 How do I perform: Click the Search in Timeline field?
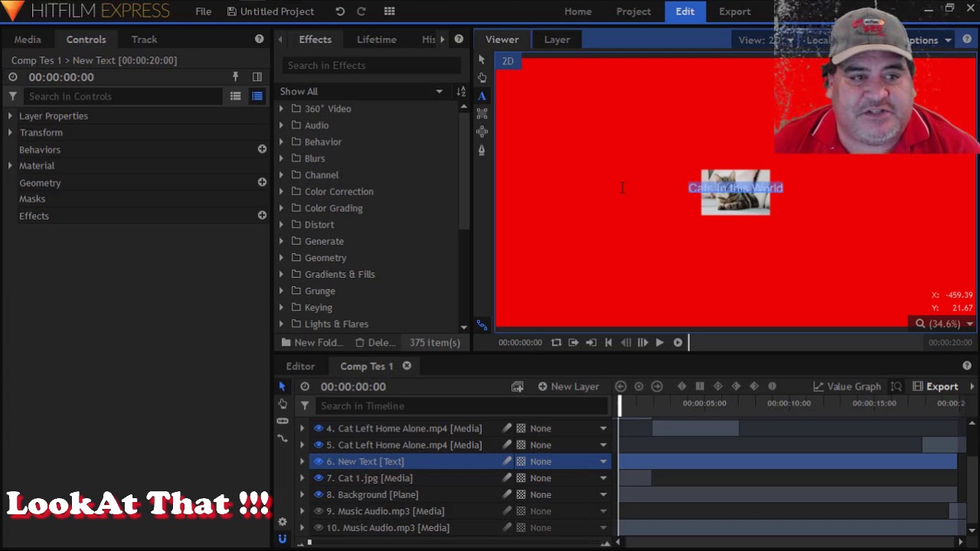461,406
